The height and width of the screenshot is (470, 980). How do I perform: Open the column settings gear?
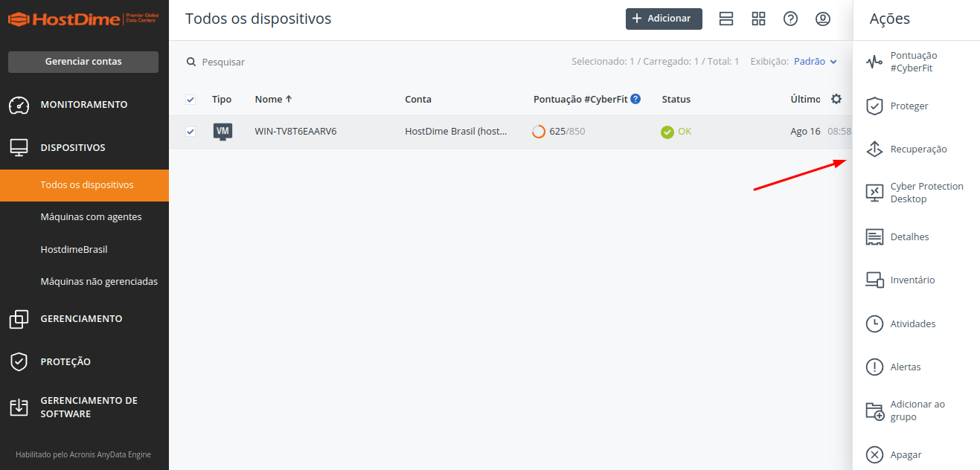[x=836, y=99]
